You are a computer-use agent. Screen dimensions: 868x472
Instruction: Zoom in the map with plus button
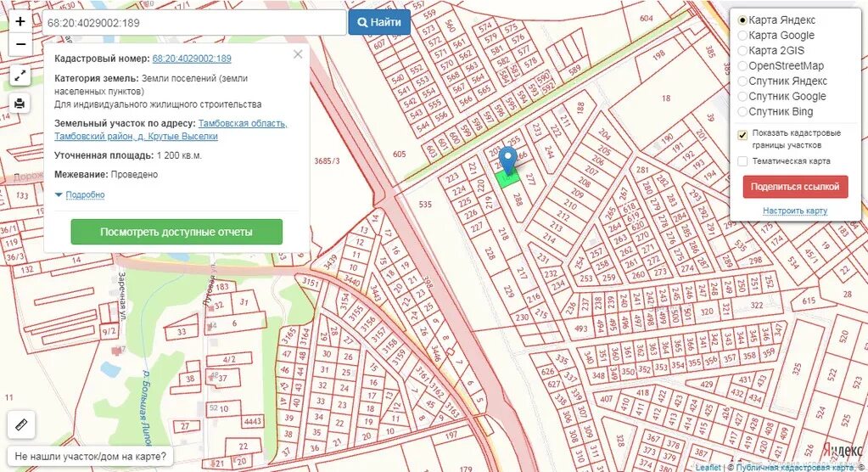pyautogui.click(x=20, y=21)
